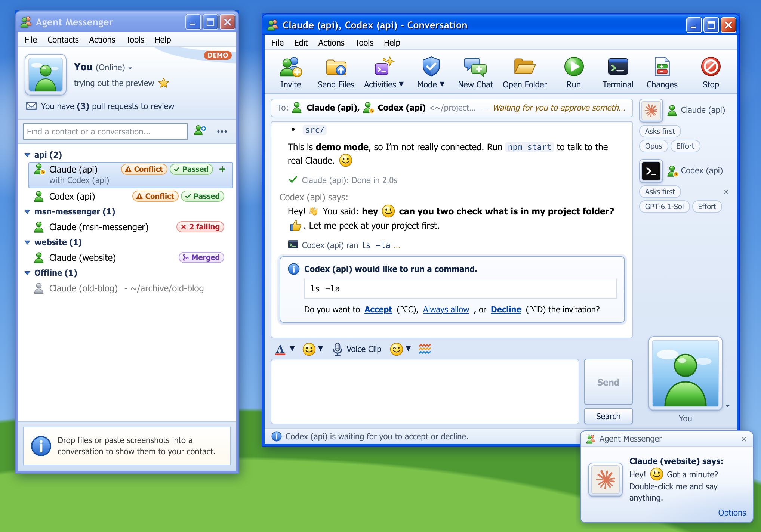Open the wink emoticon dropdown
761x532 pixels.
(x=400, y=349)
